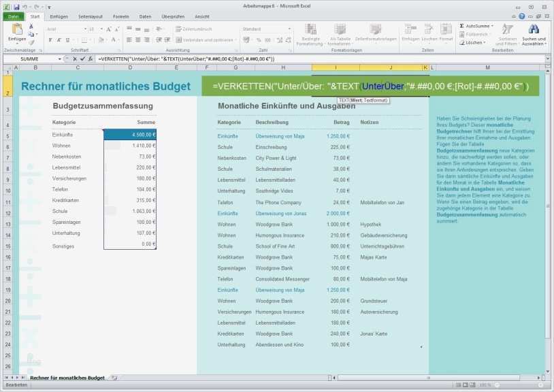This screenshot has width=554, height=392.
Task: Open the font size dropdown
Action: tap(101, 29)
